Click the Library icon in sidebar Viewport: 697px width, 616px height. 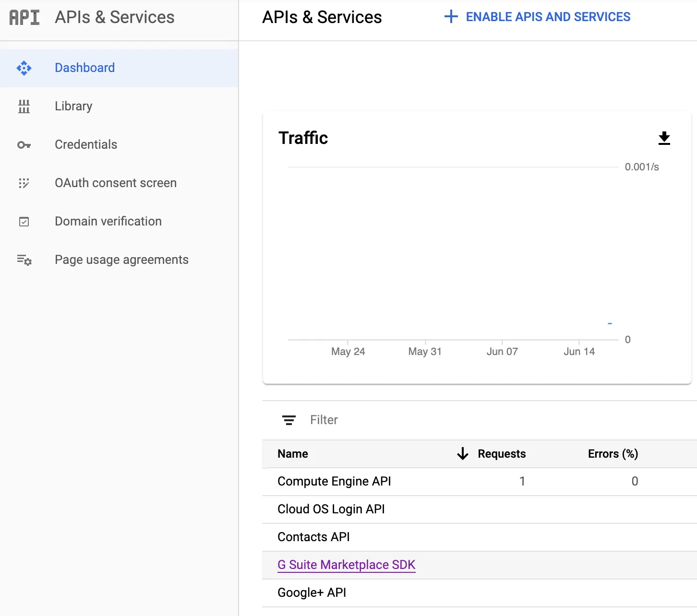coord(24,107)
